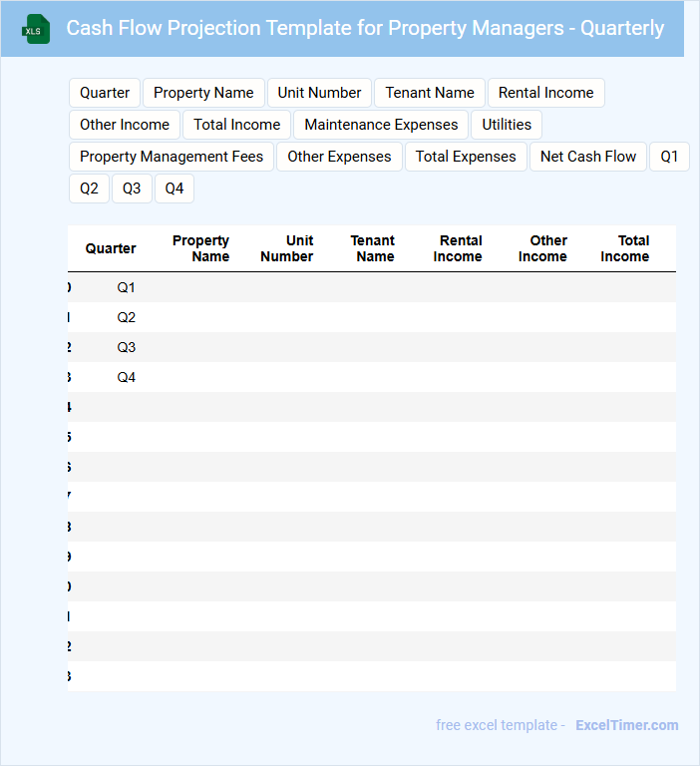Click the green XLS file icon
Viewport: 700px width, 766px height.
coord(37,29)
